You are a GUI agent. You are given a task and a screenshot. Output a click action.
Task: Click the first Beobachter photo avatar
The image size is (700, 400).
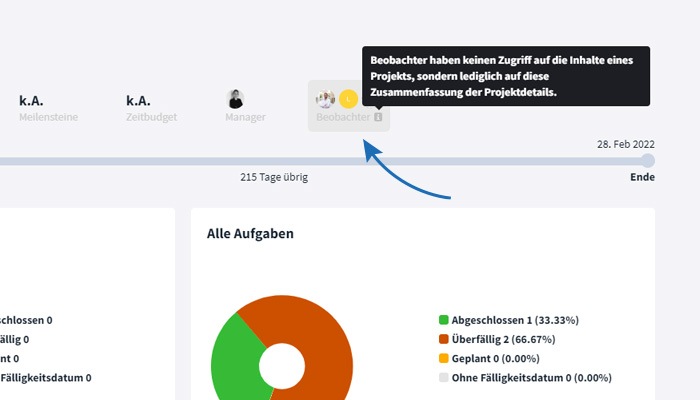[326, 98]
